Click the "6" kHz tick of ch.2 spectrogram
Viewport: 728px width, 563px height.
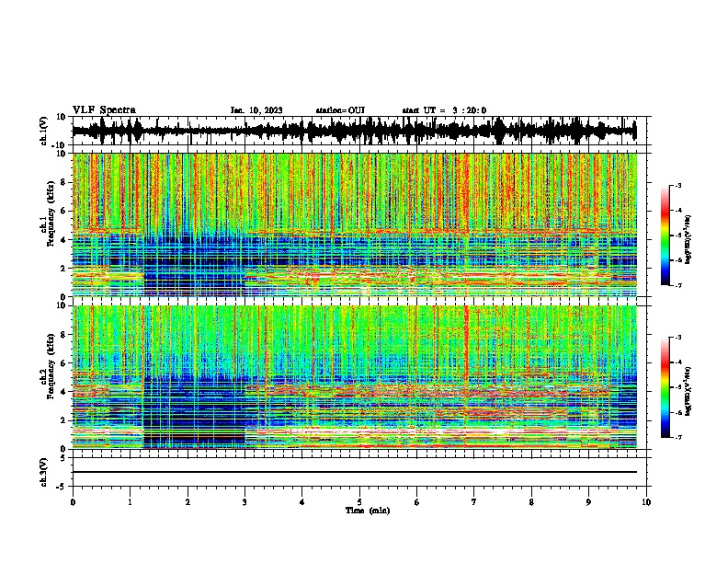pyautogui.click(x=64, y=362)
